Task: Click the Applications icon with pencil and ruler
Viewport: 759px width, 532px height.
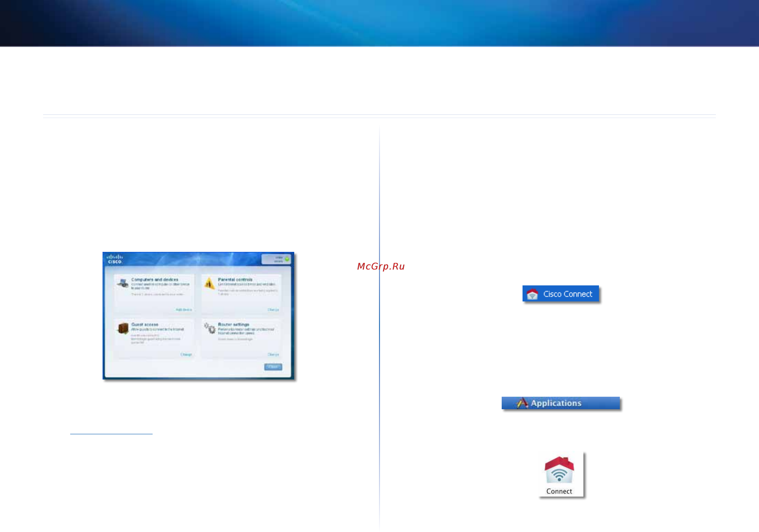Action: click(522, 403)
